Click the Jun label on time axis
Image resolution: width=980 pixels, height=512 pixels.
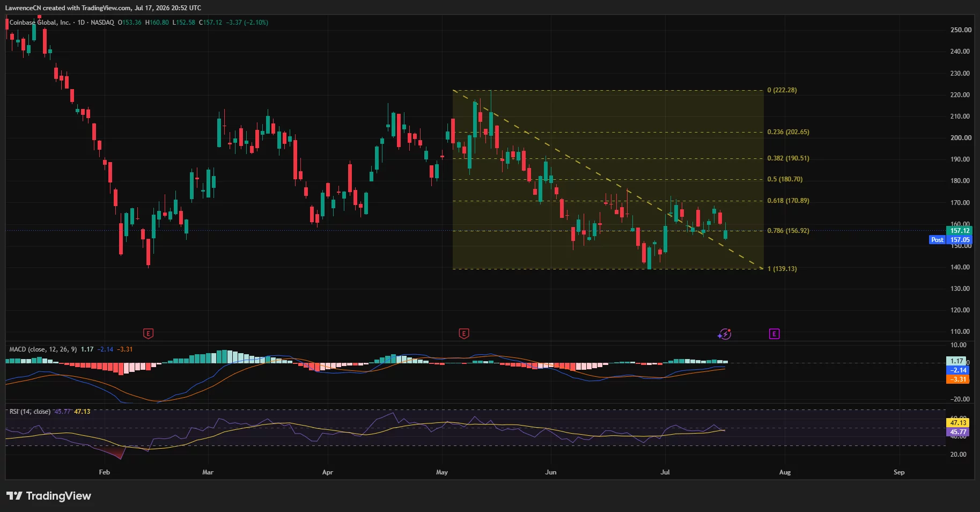551,472
